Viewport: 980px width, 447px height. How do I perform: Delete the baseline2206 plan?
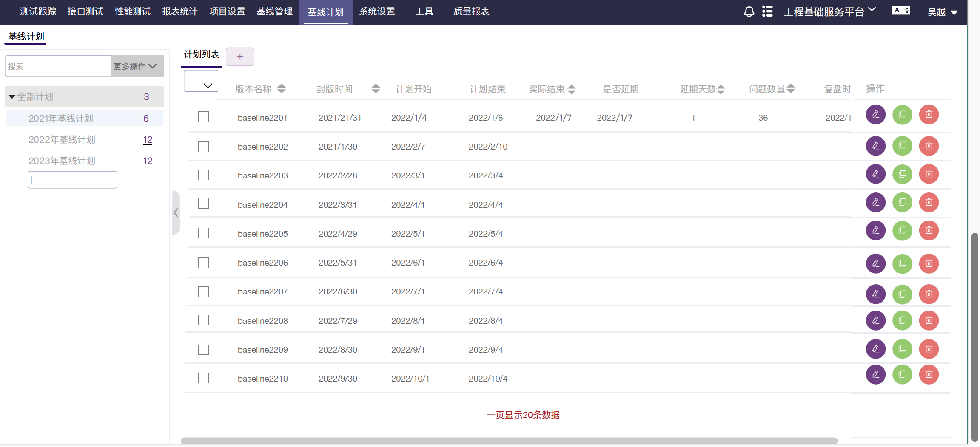pyautogui.click(x=929, y=263)
